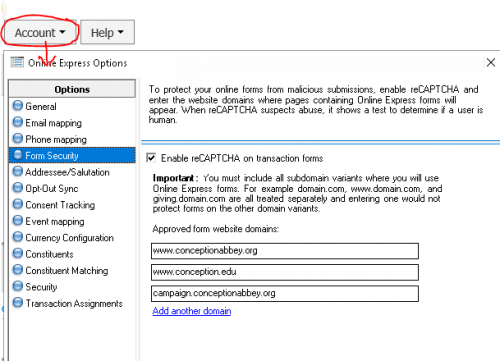The width and height of the screenshot is (500, 361).
Task: Click the globe icon beside Consent Tracking
Action: coord(18,204)
